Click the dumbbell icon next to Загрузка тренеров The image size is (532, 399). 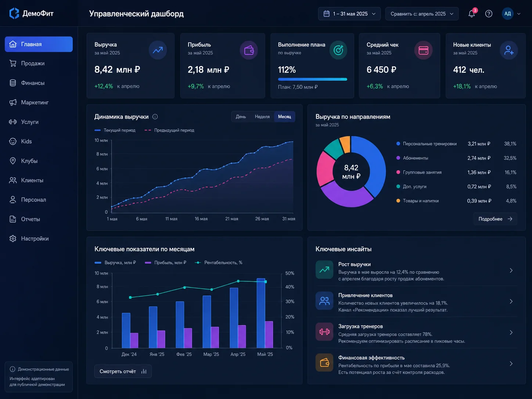coord(324,332)
